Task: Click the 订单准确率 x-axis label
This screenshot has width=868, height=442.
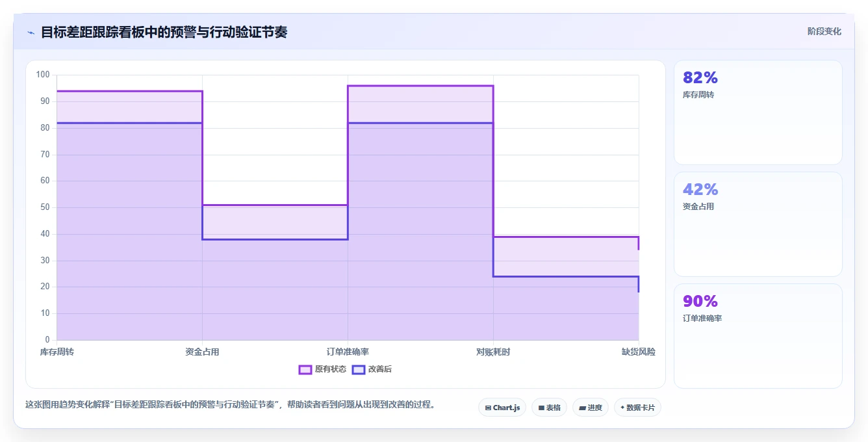Action: click(348, 352)
